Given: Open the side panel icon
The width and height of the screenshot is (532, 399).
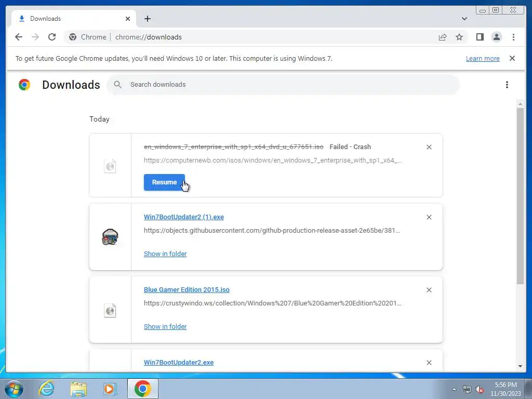Looking at the screenshot, I should pyautogui.click(x=480, y=37).
